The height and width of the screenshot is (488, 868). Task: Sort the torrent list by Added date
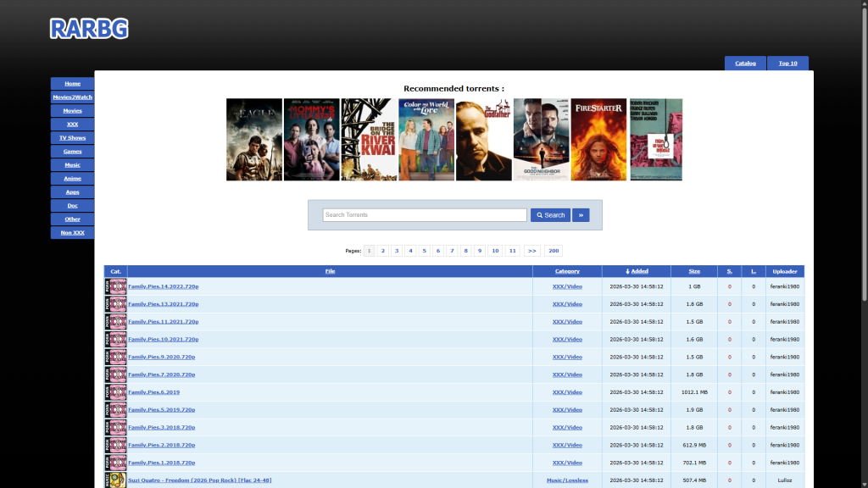[637, 271]
